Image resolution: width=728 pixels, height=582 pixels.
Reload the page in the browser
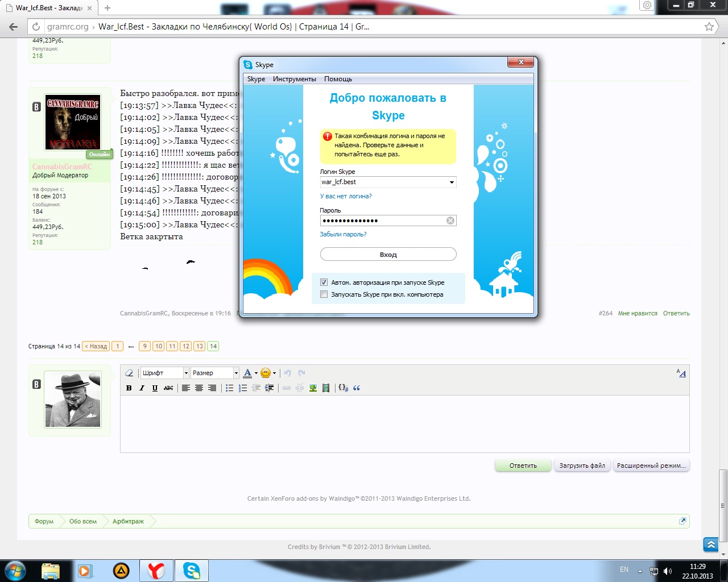36,27
